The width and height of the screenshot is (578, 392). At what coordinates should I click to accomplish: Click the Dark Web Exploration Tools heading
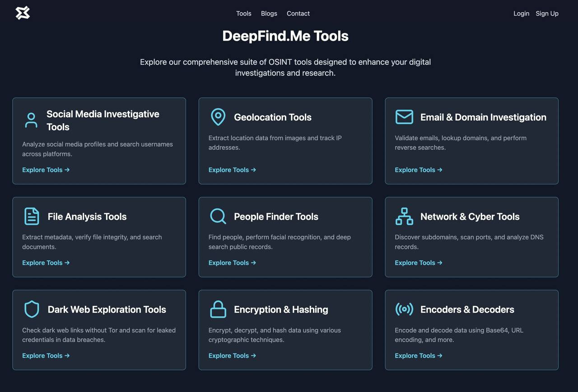[107, 309]
